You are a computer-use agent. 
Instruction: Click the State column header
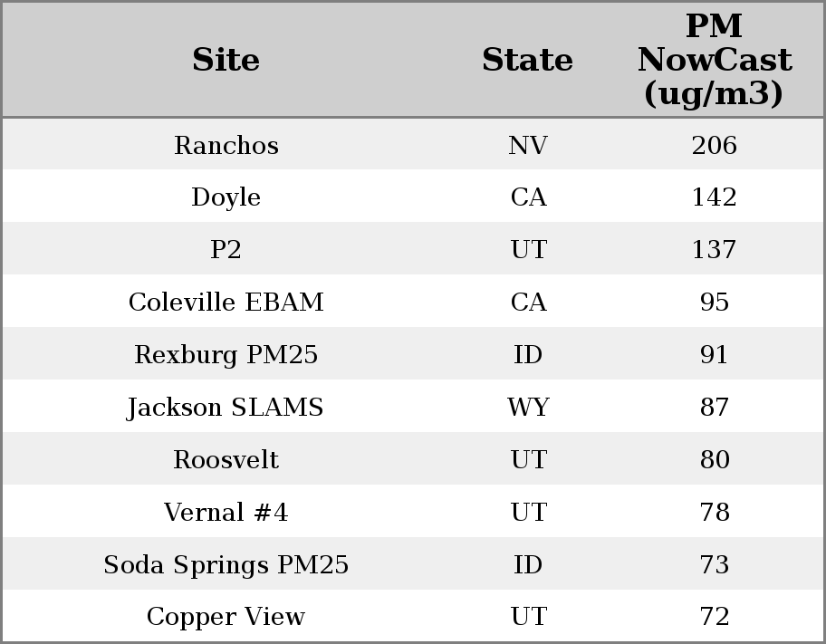(527, 61)
